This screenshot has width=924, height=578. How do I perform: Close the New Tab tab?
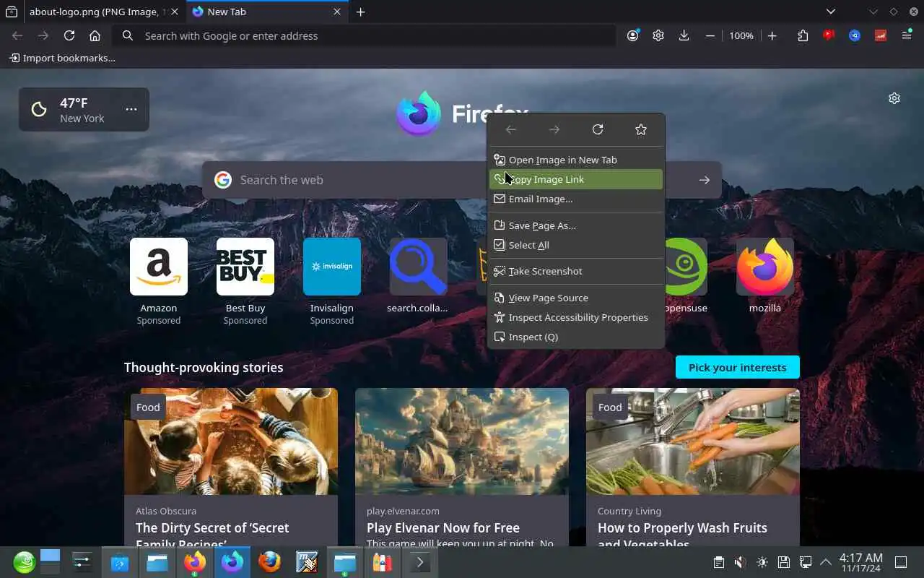click(337, 12)
